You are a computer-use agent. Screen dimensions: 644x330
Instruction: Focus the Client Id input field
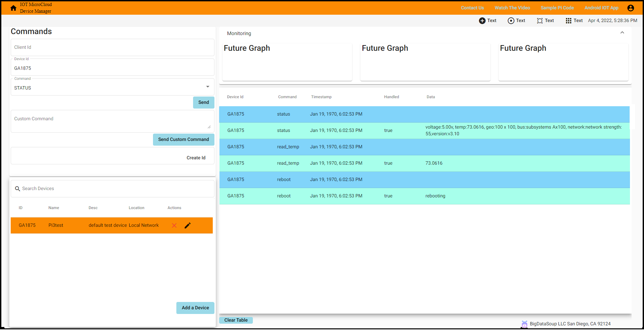click(x=113, y=47)
